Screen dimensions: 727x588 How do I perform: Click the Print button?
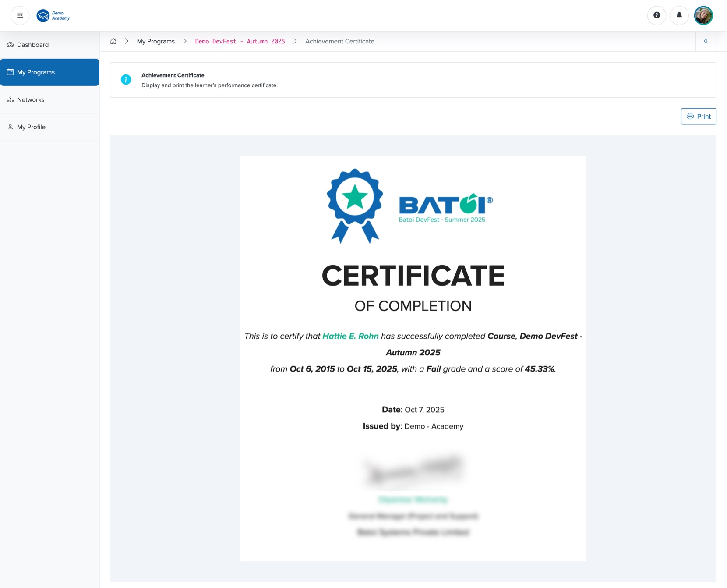click(x=699, y=116)
